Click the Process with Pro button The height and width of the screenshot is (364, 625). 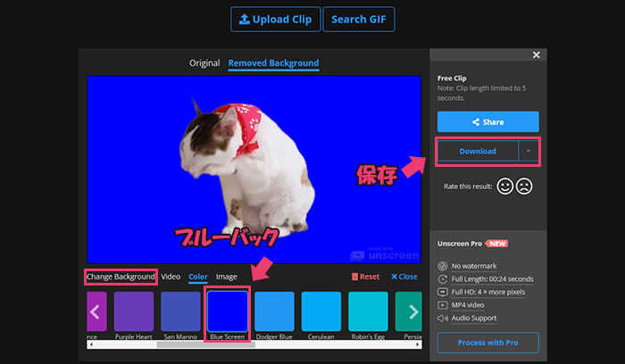487,343
